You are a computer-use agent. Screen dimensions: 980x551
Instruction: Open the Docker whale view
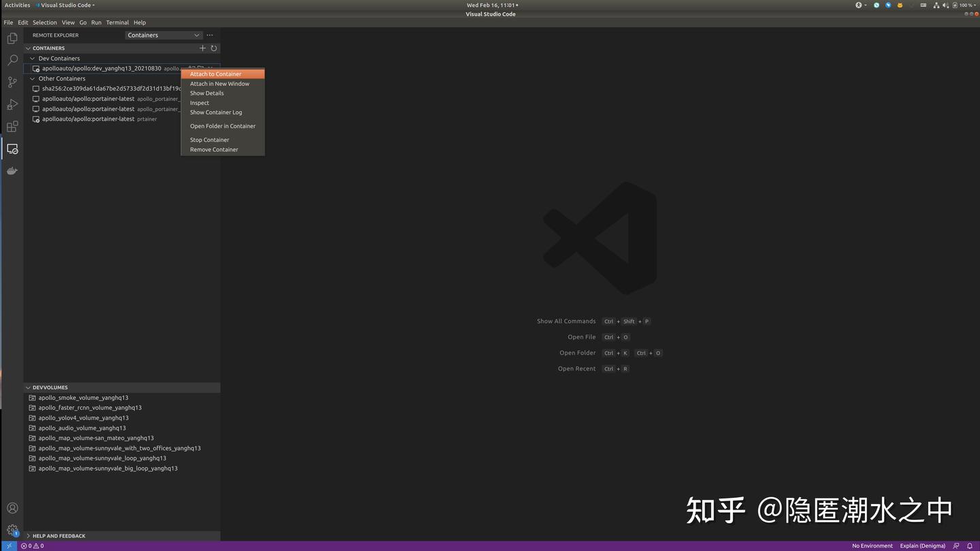(12, 170)
